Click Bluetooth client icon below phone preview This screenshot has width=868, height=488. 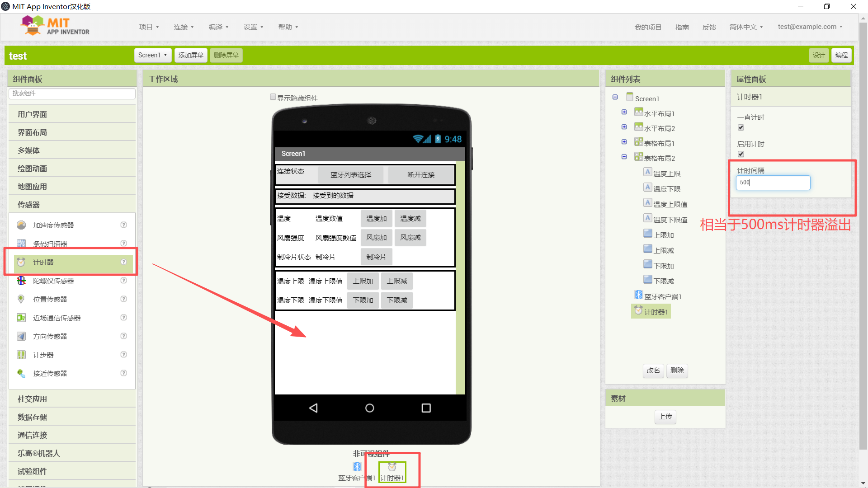click(357, 467)
